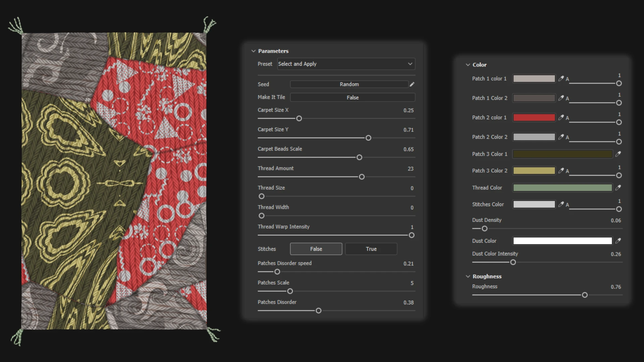
Task: Click the Patches Disorder slider handle
Action: [318, 311]
